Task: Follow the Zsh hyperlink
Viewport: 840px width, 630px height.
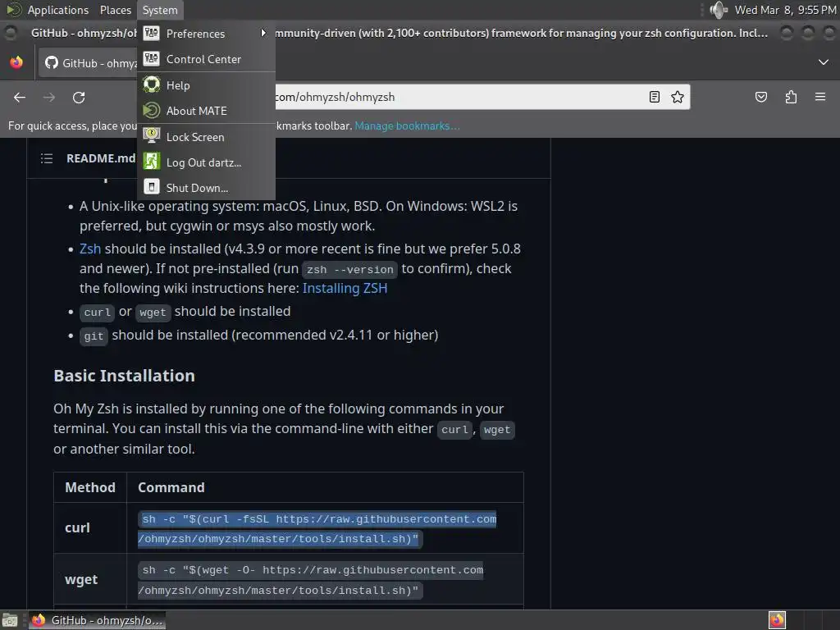Action: click(90, 249)
